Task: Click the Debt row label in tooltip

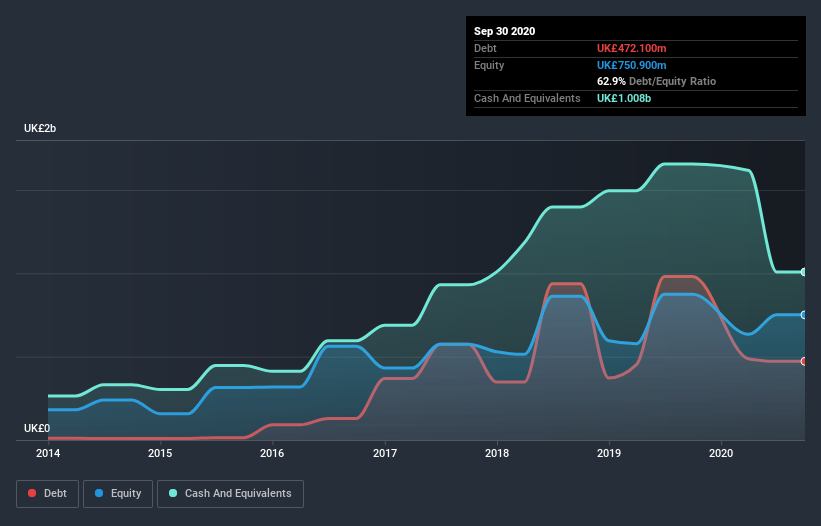Action: (x=485, y=49)
